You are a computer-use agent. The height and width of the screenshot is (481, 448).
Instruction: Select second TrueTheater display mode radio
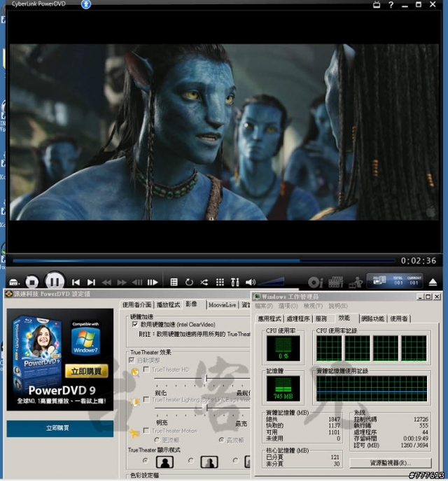point(190,461)
